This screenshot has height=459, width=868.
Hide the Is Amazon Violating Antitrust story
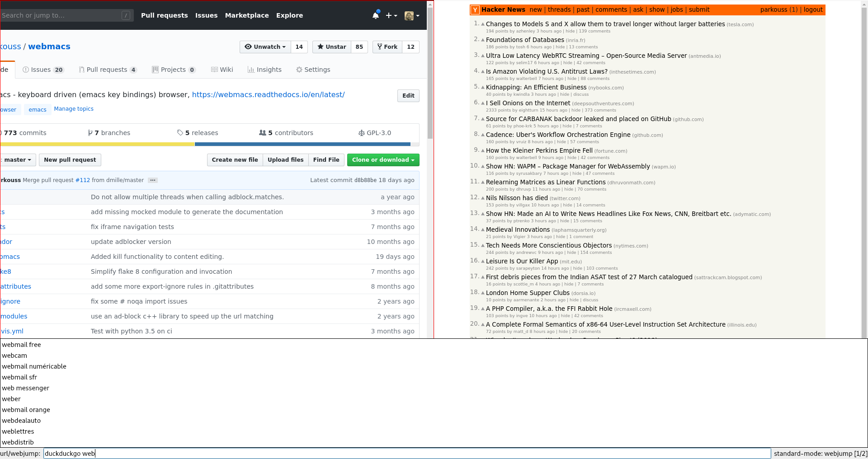pos(572,79)
